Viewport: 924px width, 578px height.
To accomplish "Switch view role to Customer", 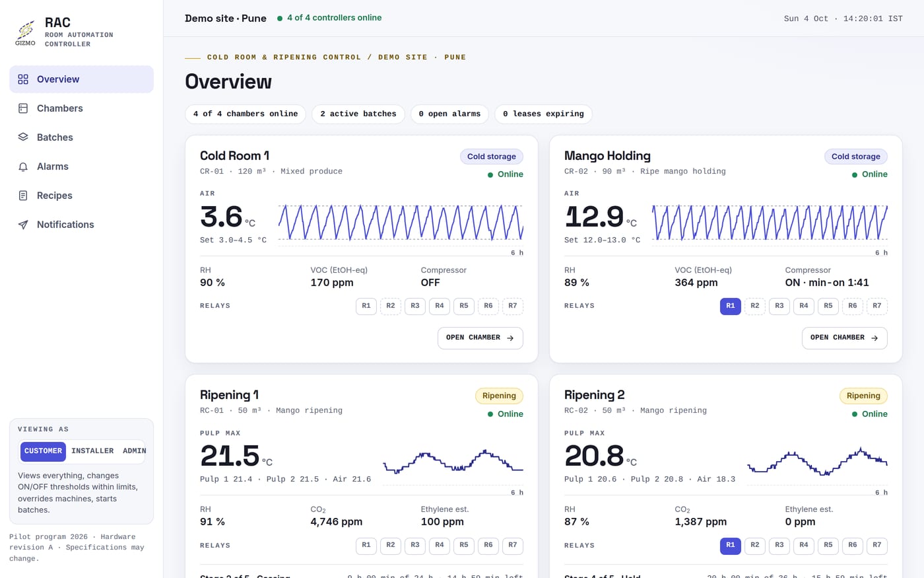I will [x=43, y=451].
